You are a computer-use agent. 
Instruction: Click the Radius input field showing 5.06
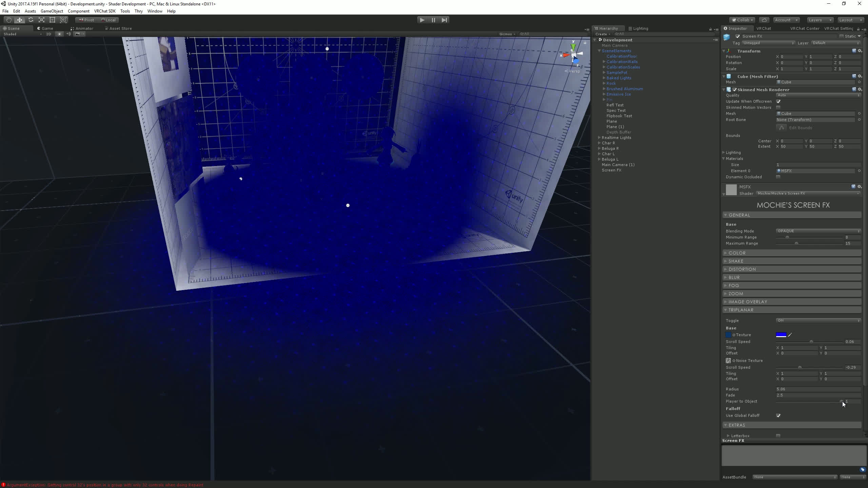pyautogui.click(x=814, y=389)
